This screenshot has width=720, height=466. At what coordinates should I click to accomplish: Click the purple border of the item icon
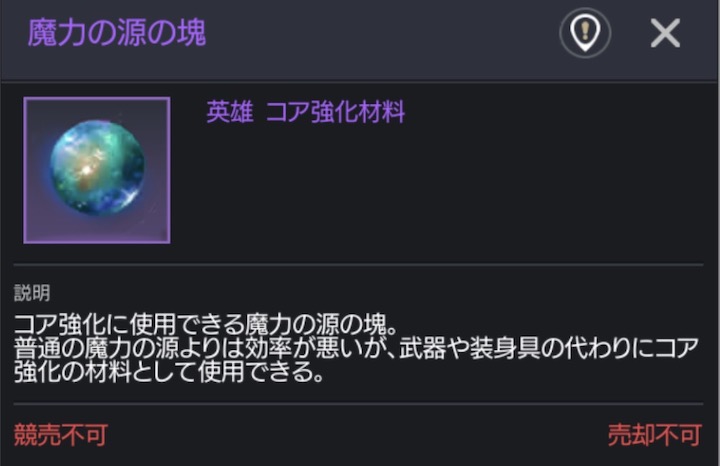25,170
